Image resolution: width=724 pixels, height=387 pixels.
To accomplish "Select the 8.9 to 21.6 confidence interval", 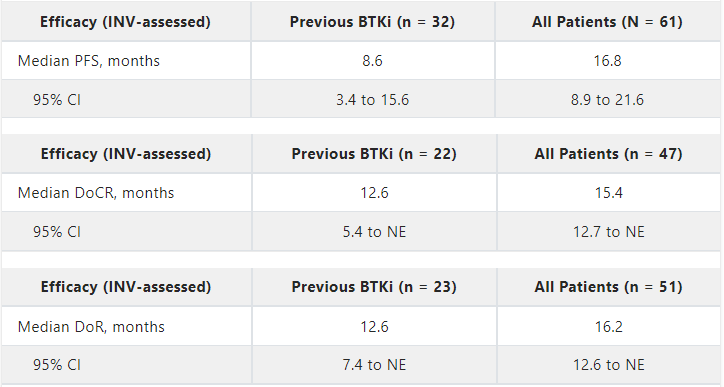I will (x=607, y=100).
